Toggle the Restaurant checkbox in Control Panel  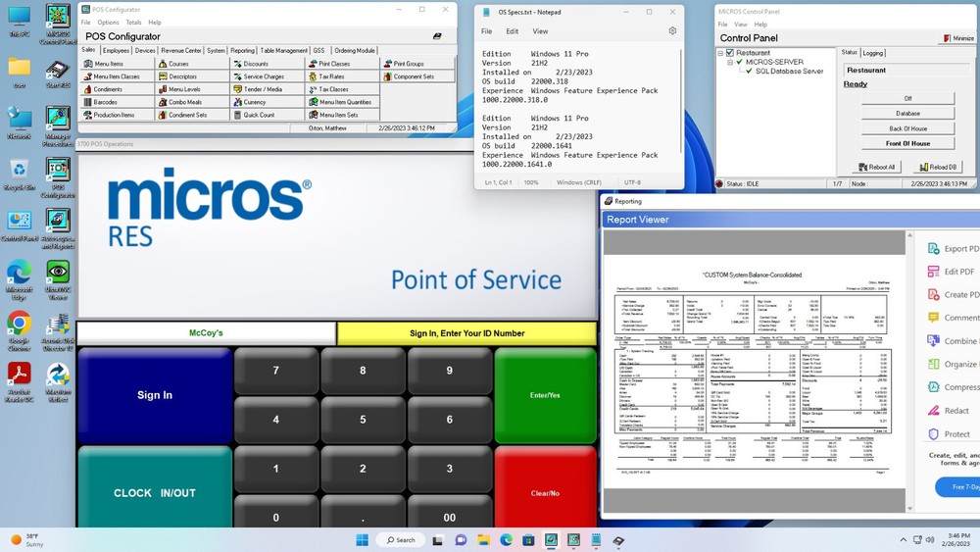(729, 53)
